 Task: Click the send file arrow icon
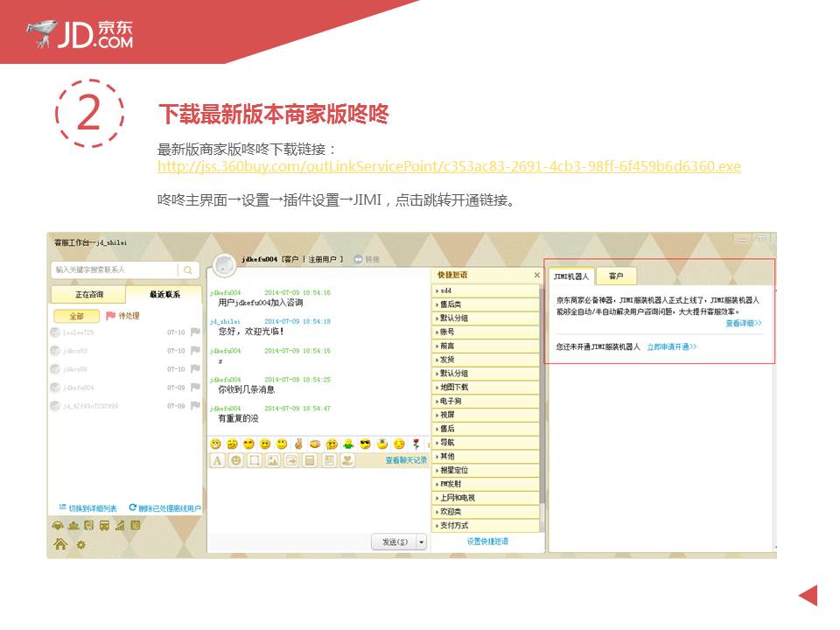(x=291, y=460)
